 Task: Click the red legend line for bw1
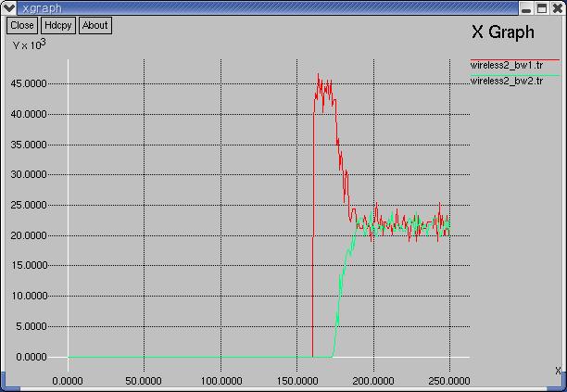514,59
